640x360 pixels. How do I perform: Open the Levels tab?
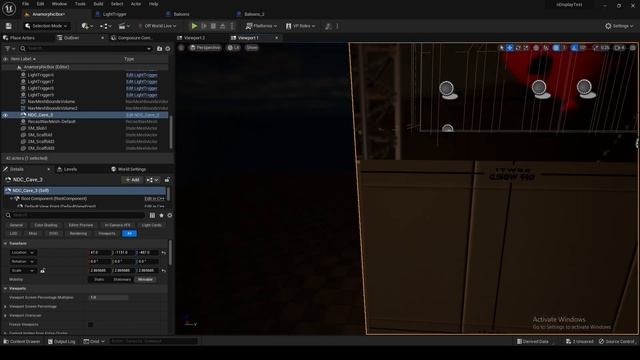70,169
